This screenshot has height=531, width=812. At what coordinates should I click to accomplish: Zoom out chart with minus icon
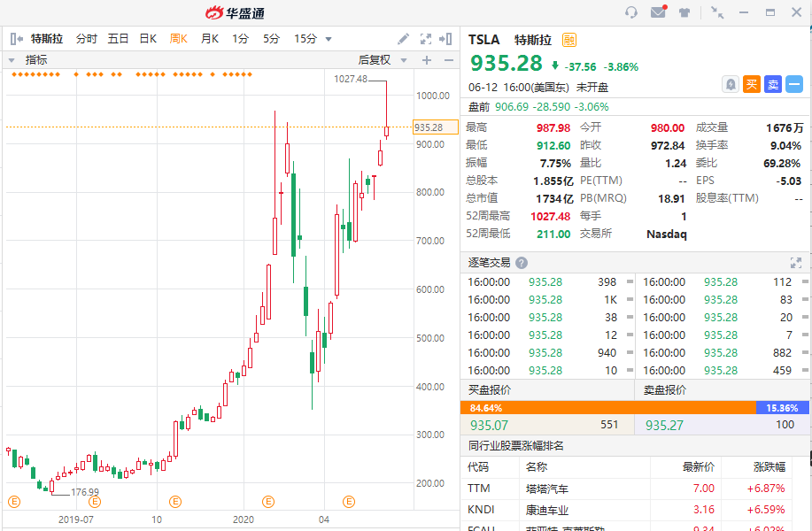click(449, 60)
